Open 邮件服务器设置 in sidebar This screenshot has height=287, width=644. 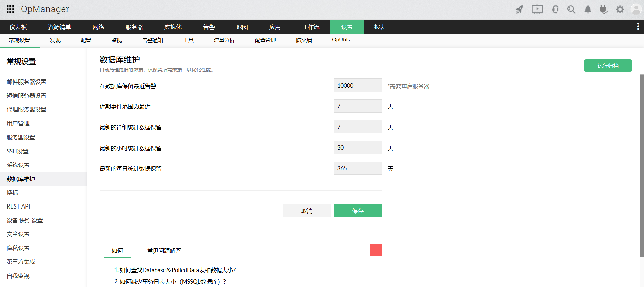point(27,82)
